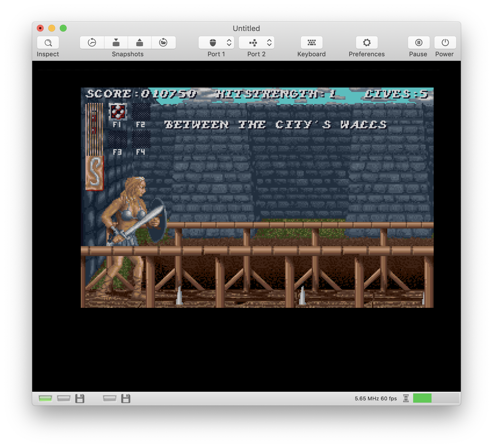The width and height of the screenshot is (493, 448).
Task: Click the empty F2 inventory slot in game
Action: [141, 112]
